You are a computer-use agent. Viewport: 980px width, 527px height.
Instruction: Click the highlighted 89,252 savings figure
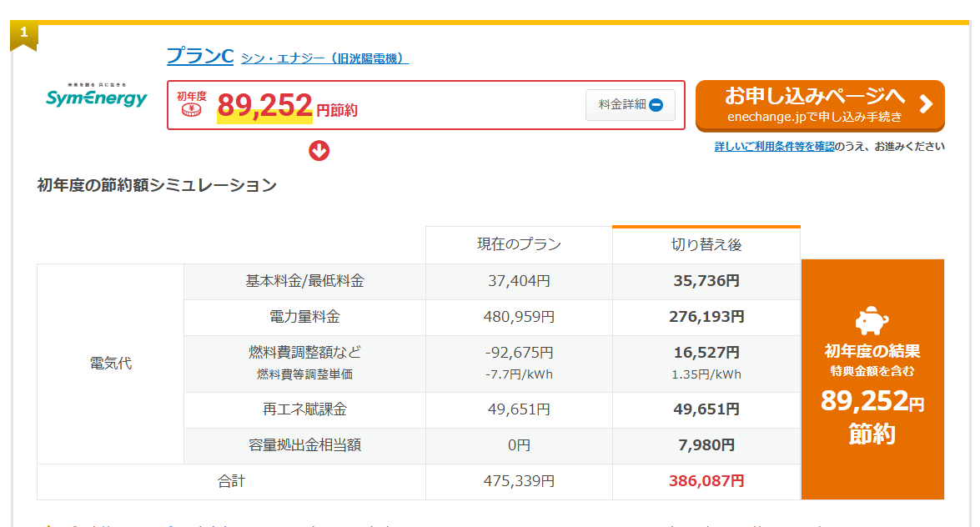point(264,106)
